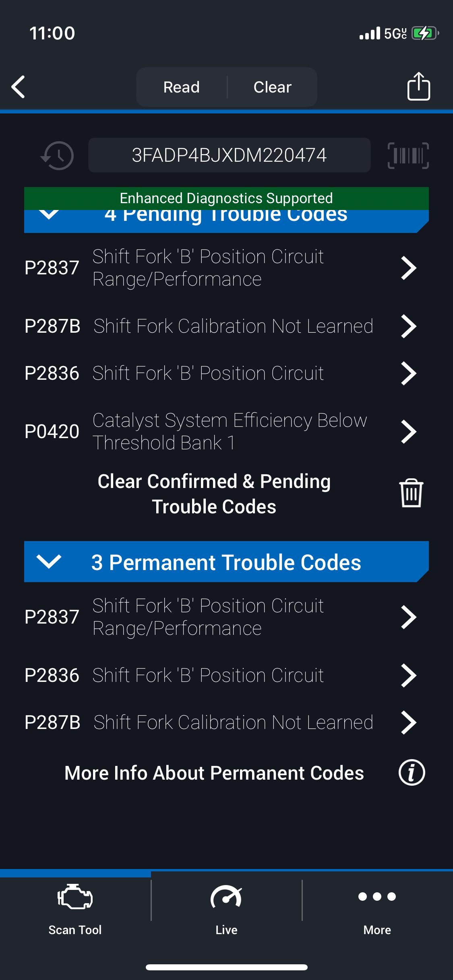Tap the back arrow icon

19,87
